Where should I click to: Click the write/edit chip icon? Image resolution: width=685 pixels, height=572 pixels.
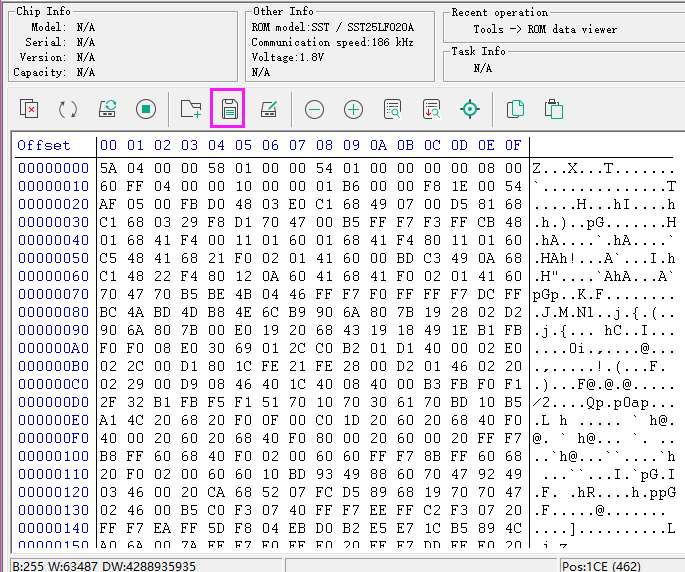[269, 109]
